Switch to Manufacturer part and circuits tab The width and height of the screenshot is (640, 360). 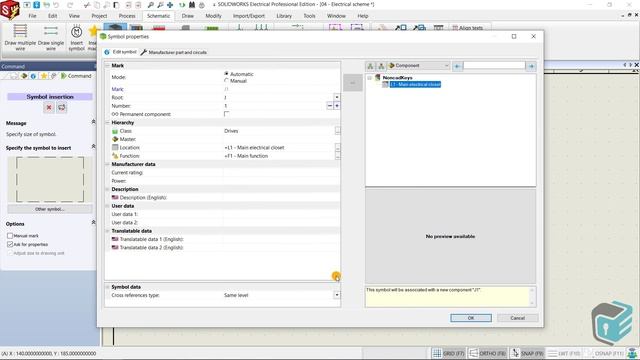tap(174, 52)
